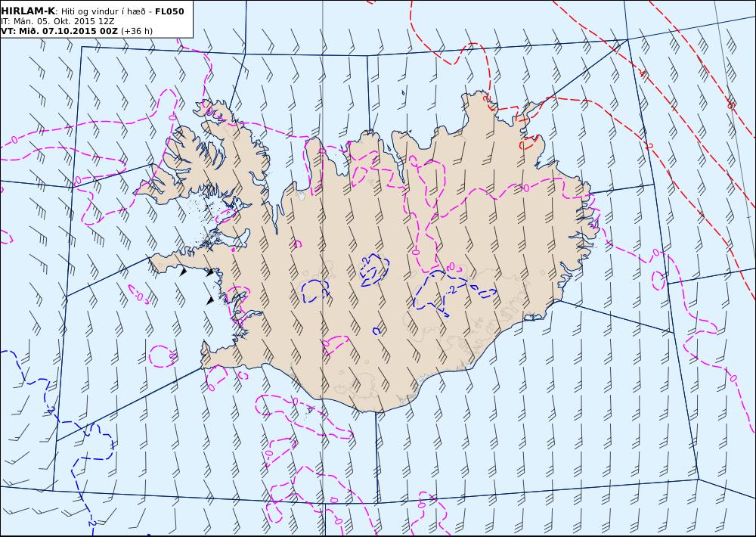Viewport: 756px width, 537px height.
Task: Click "Hiti og vindur í hæð" text
Action: tap(103, 11)
